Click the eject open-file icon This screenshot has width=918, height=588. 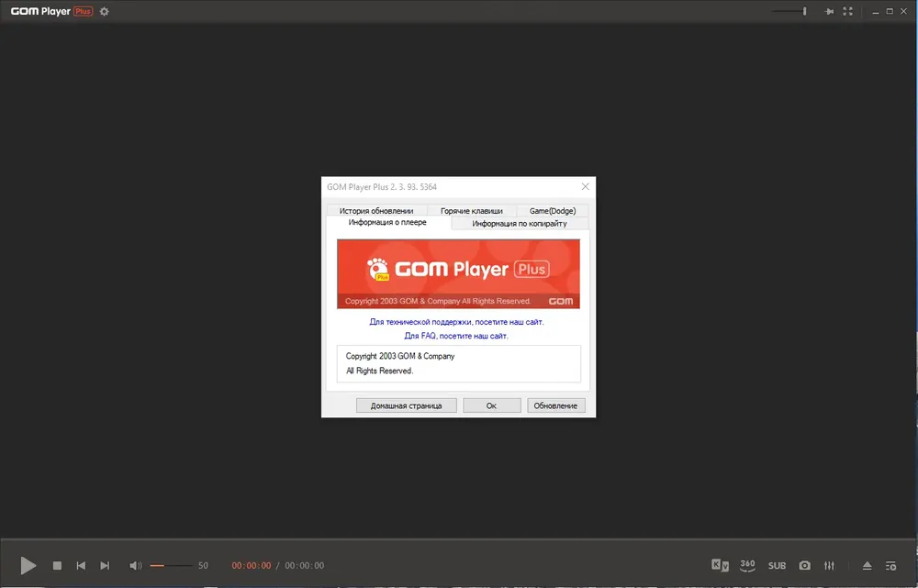point(868,566)
